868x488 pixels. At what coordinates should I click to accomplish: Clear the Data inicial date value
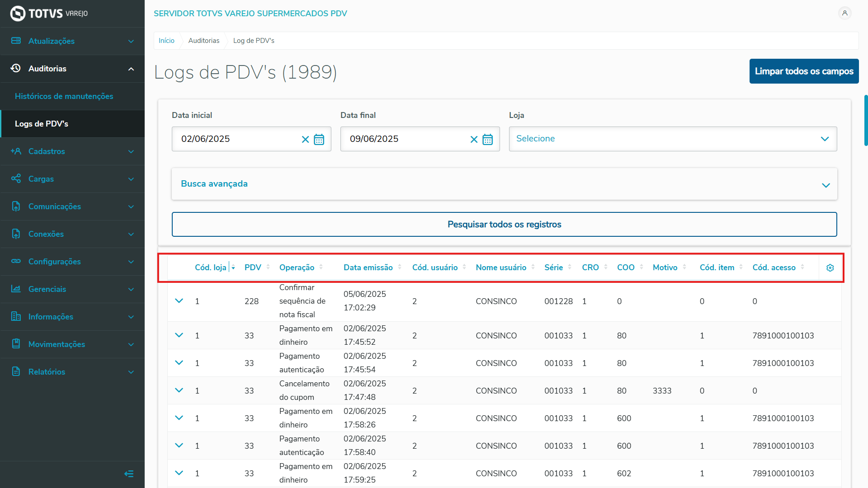(x=305, y=139)
